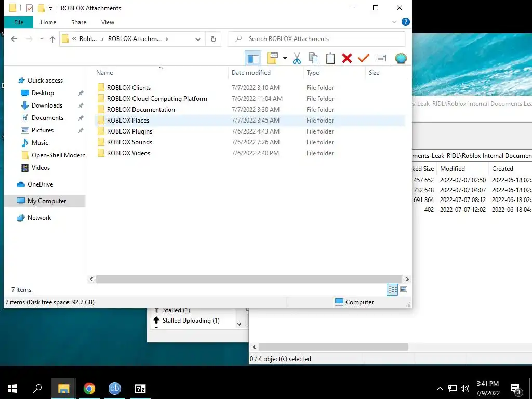This screenshot has width=532, height=399.
Task: Open Customize Quick Access Toolbar dropdown
Action: [x=50, y=8]
